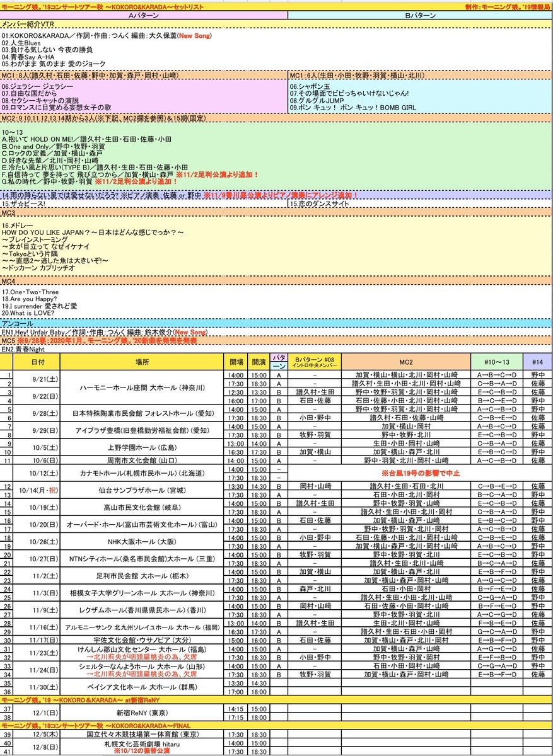This screenshot has height=756, width=553.
Task: Click the 宇佐文化会館・ウサノピア (大分) venue
Action: (x=143, y=639)
